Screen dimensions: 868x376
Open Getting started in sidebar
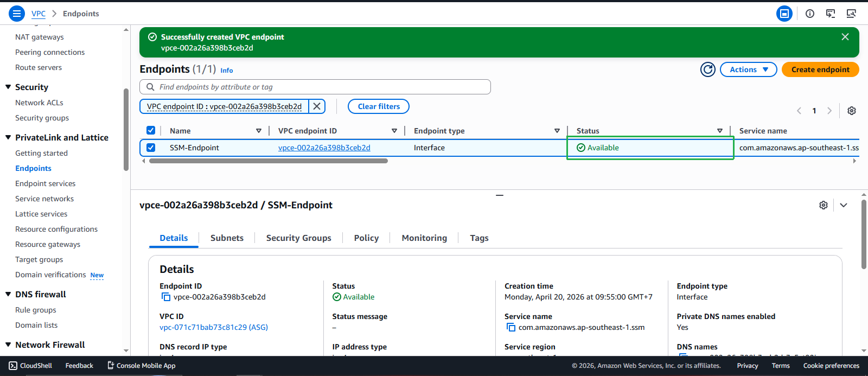[41, 153]
